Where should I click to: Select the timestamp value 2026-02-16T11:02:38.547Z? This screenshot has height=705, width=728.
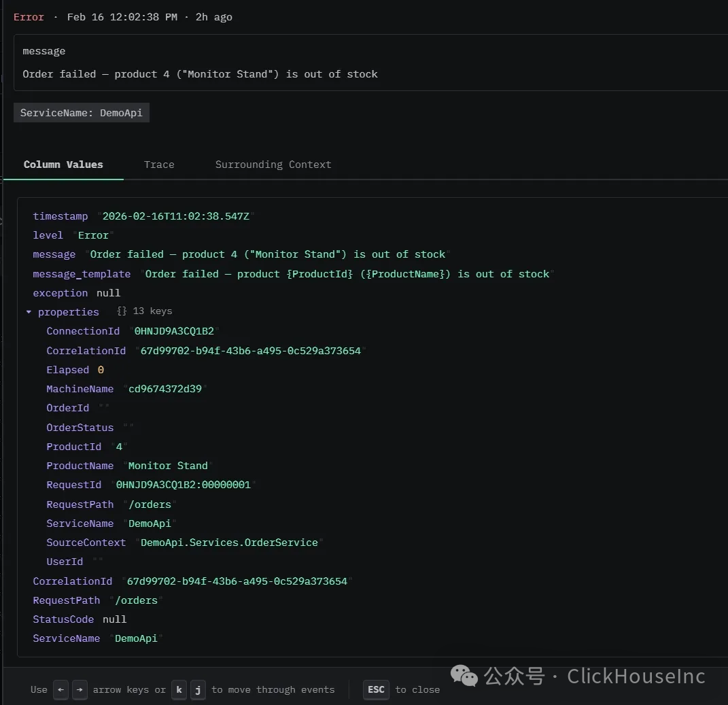coord(175,216)
